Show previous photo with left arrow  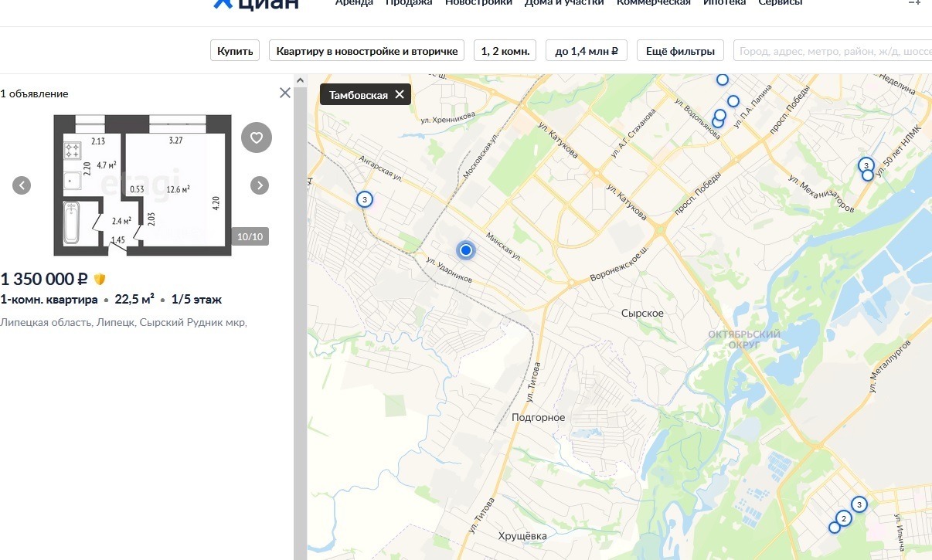coord(22,185)
